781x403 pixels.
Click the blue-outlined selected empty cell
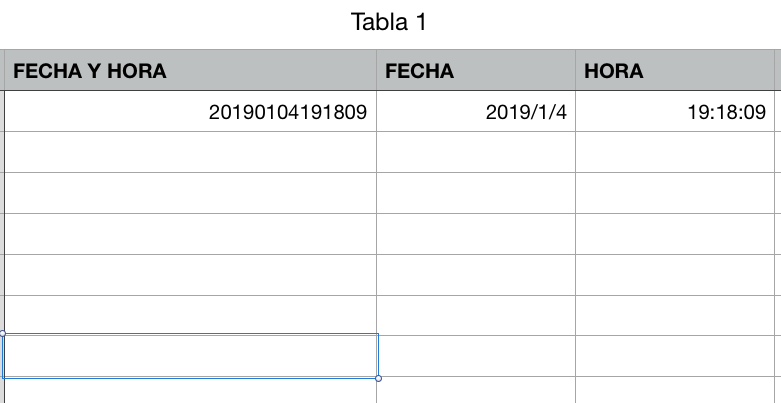(190, 356)
